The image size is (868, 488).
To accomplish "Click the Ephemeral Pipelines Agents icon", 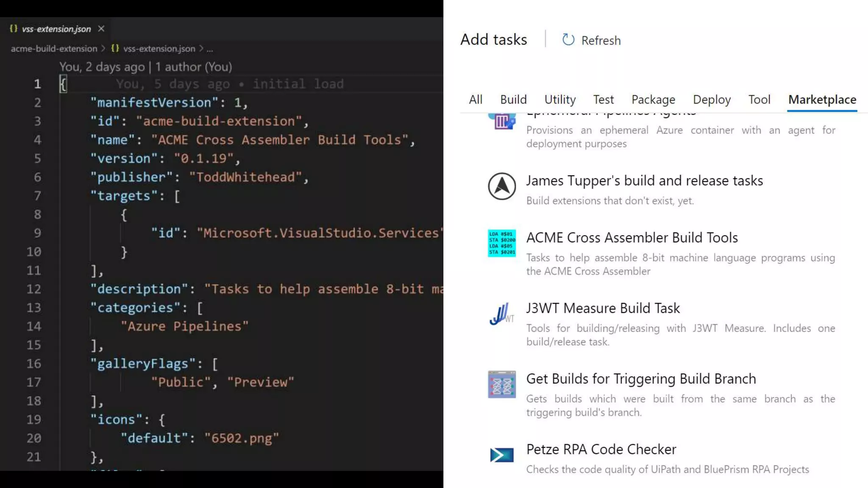I will [x=502, y=122].
